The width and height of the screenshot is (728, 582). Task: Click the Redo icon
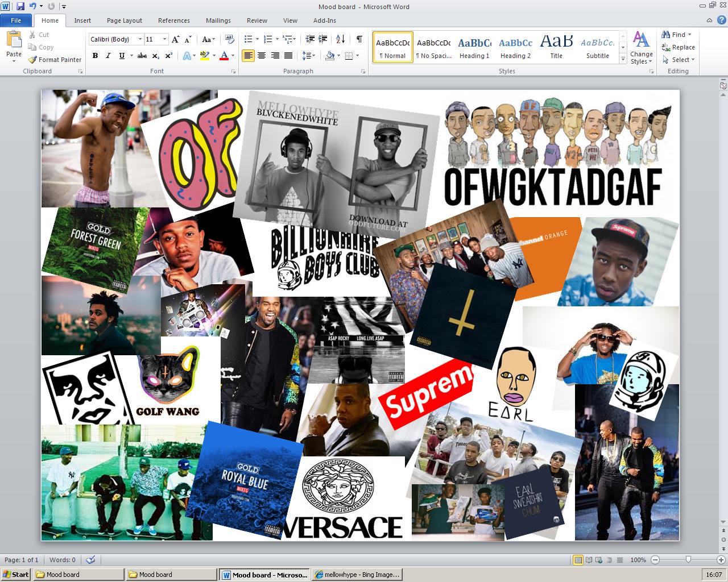click(x=51, y=7)
